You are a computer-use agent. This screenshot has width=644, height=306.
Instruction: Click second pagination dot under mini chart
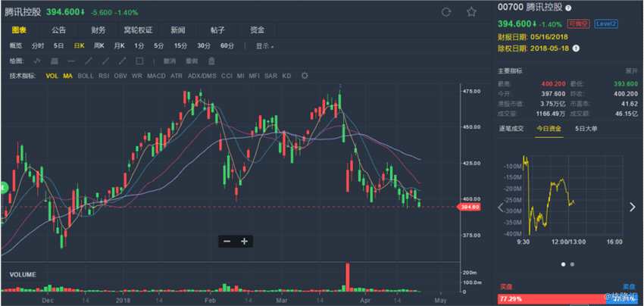tap(571, 264)
